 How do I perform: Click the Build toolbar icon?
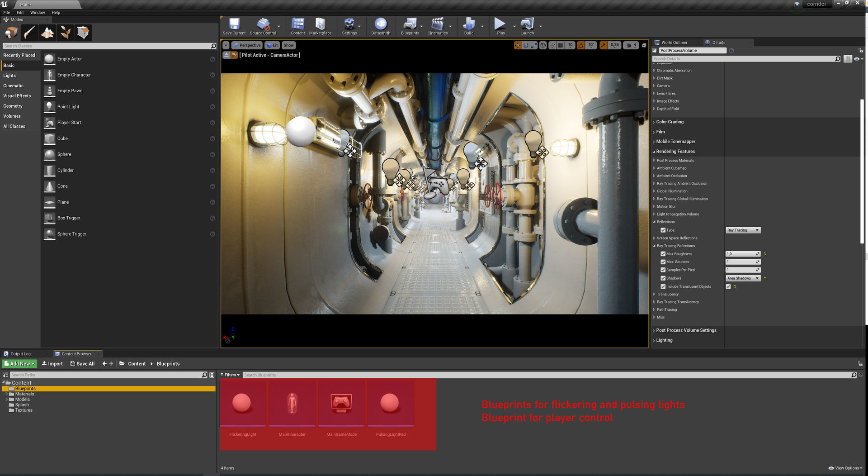point(469,26)
